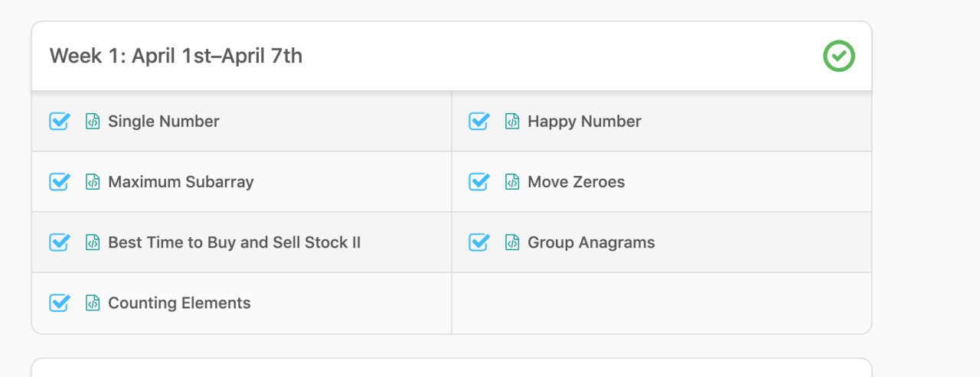Uncheck the Counting Elements checkbox
Viewport: 980px width, 377px height.
coord(60,302)
